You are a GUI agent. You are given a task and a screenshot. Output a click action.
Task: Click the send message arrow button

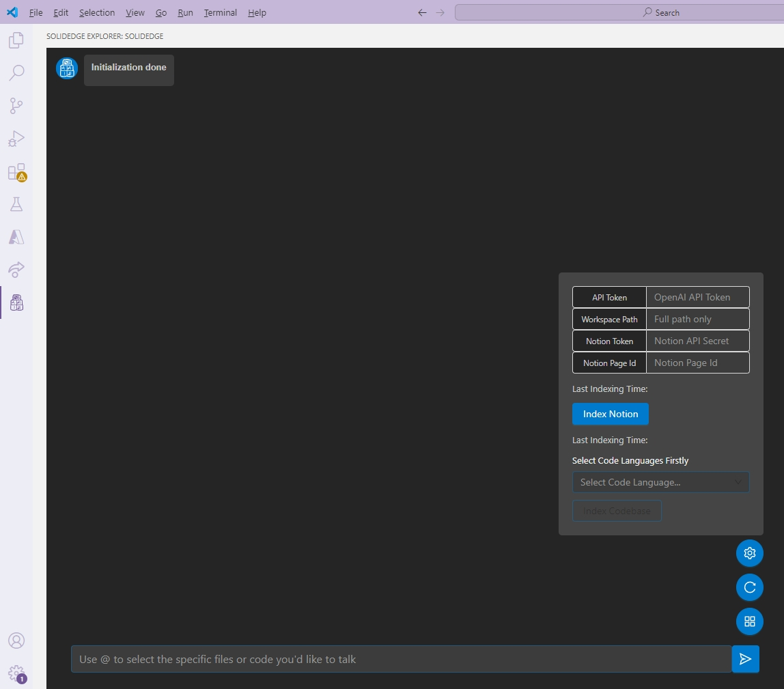coord(745,659)
